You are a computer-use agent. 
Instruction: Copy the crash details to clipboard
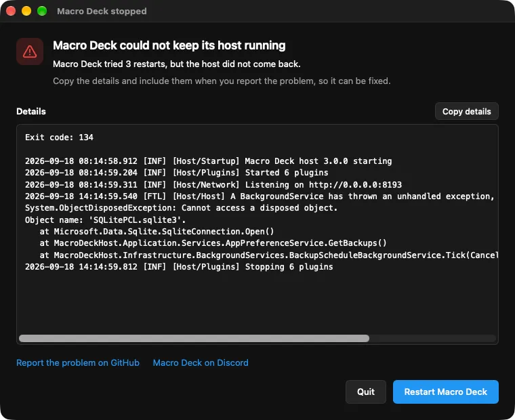tap(466, 111)
